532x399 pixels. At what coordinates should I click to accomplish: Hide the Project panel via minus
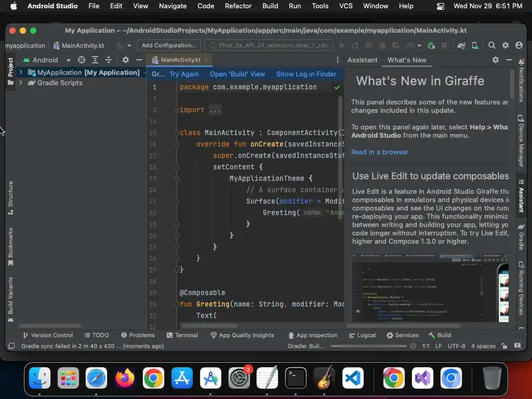[139, 60]
